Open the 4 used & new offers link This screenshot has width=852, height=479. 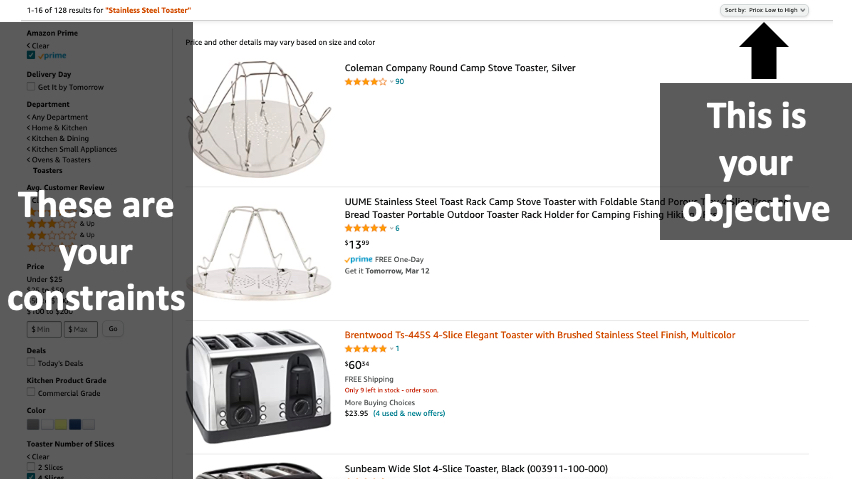click(x=409, y=413)
